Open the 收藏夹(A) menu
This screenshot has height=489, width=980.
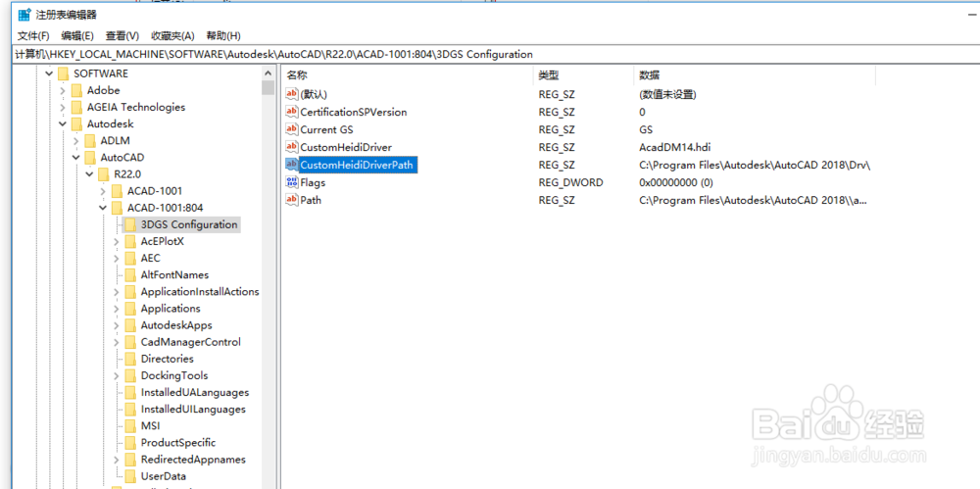click(172, 35)
